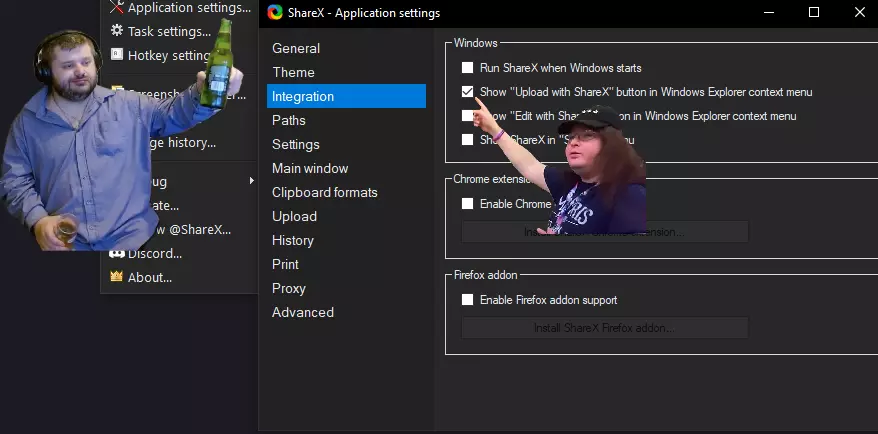Switch to Clipboard formats tab
This screenshot has height=434, width=878.
click(x=346, y=192)
